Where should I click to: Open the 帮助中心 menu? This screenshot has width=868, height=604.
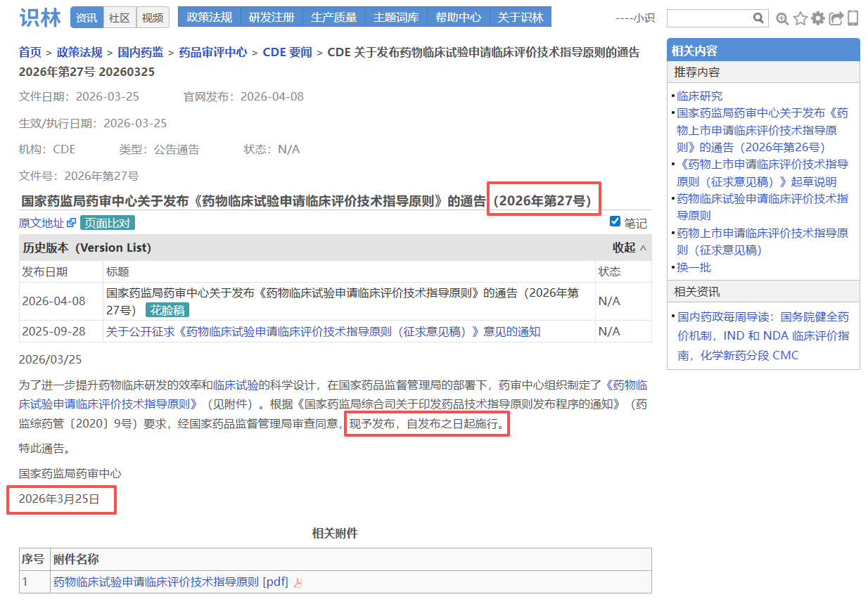click(x=458, y=18)
